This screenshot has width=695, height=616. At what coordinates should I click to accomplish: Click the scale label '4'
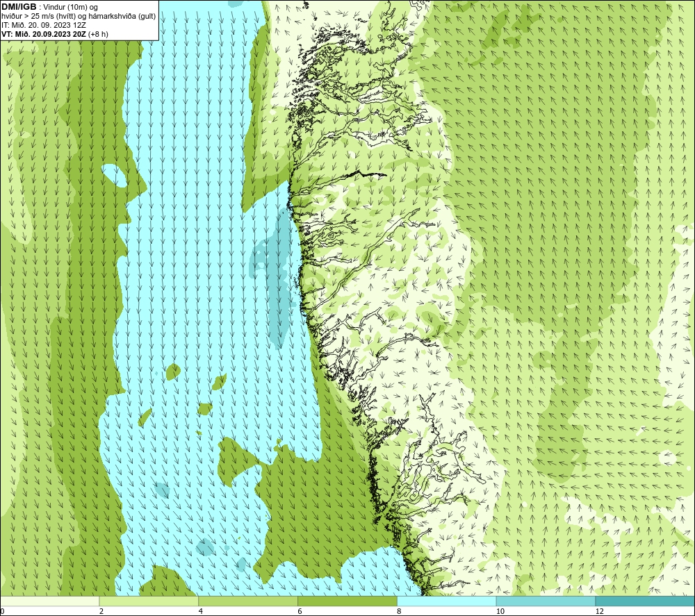tap(201, 611)
